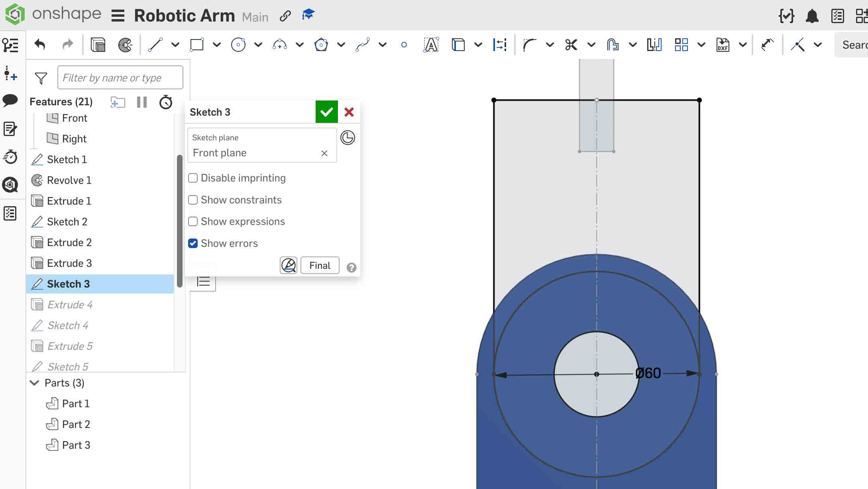This screenshot has height=489, width=868.
Task: Switch to the Main branch label
Action: click(x=255, y=17)
